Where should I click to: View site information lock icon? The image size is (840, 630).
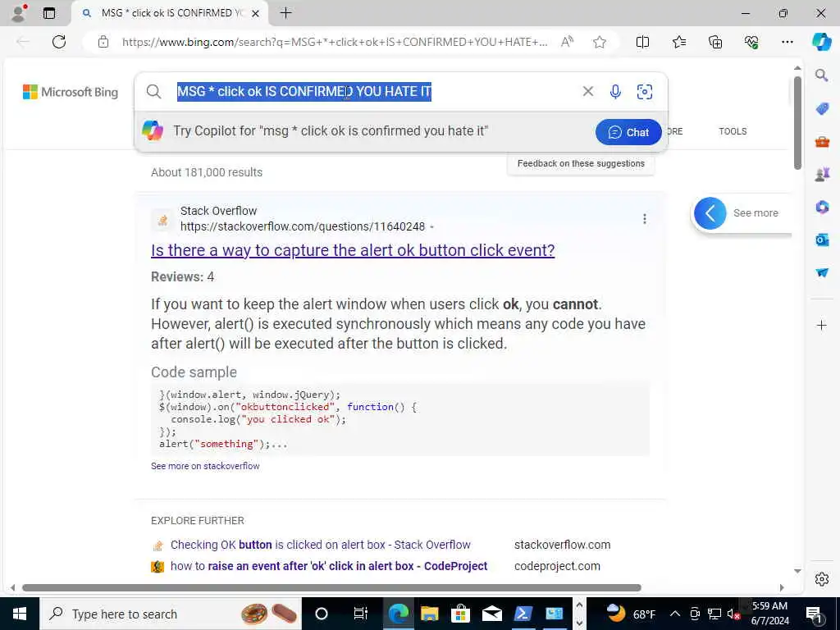[x=103, y=42]
